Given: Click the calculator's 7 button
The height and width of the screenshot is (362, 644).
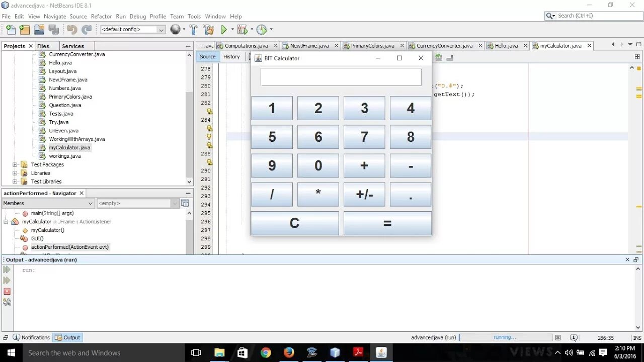Looking at the screenshot, I should 364,137.
